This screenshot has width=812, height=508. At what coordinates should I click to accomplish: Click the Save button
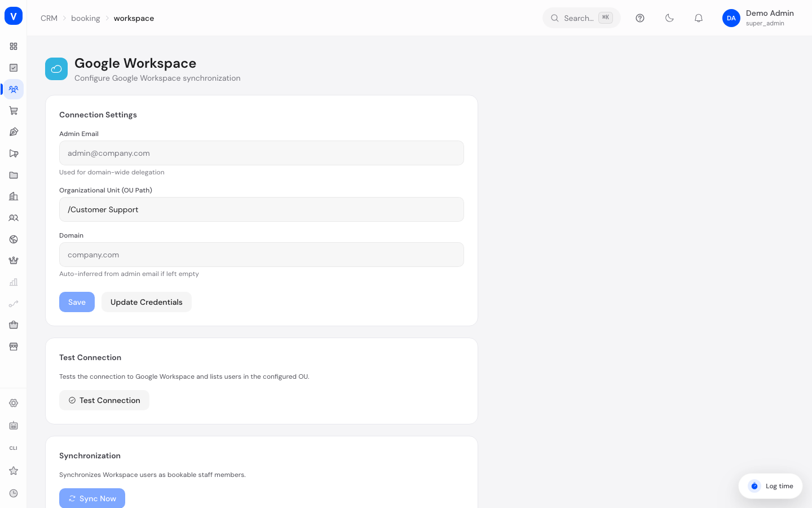pyautogui.click(x=77, y=302)
